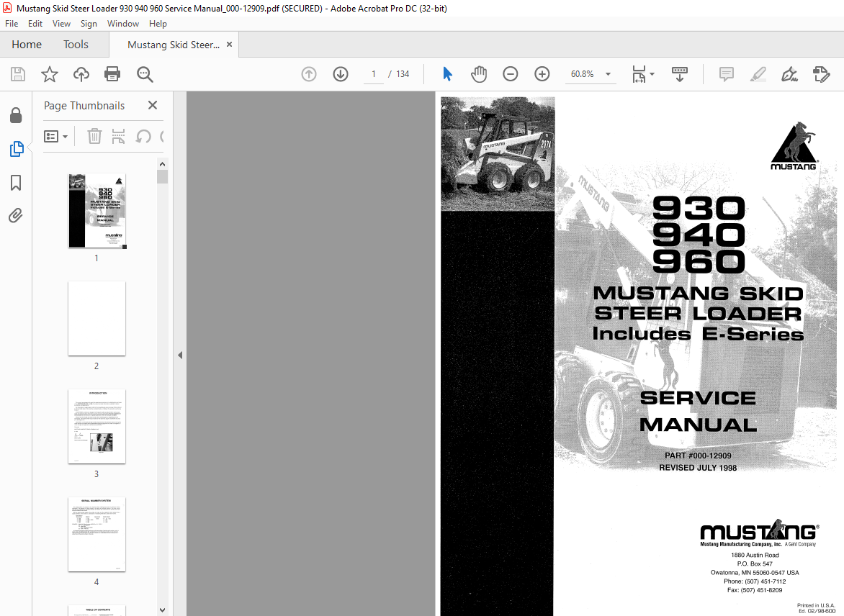Toggle Page Thumbnails sidebar icon

16,149
